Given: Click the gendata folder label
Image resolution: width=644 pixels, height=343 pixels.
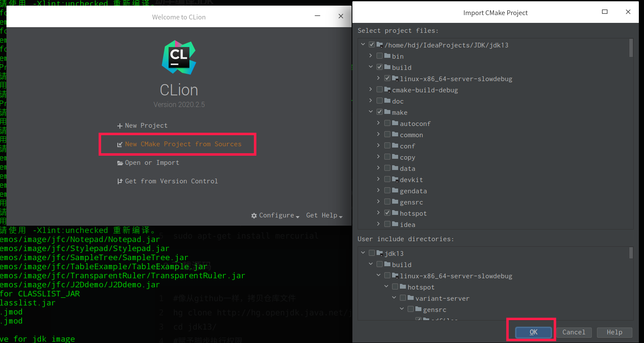Looking at the screenshot, I should 413,191.
